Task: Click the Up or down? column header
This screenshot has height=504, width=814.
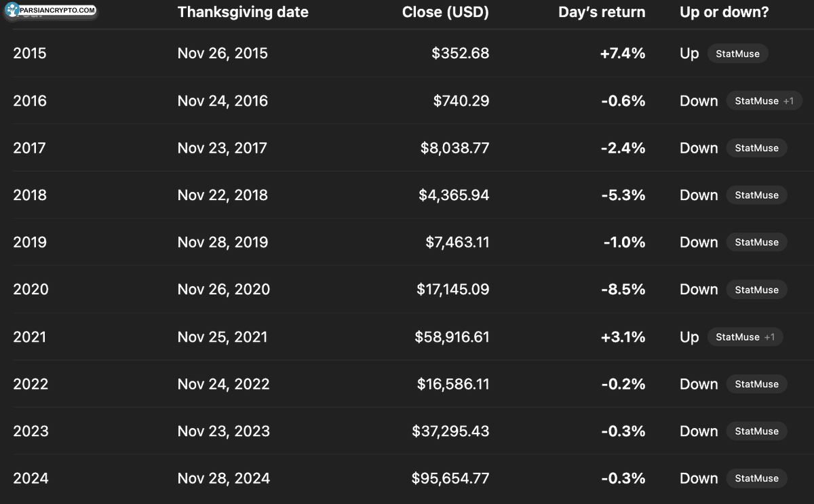Action: 724,12
